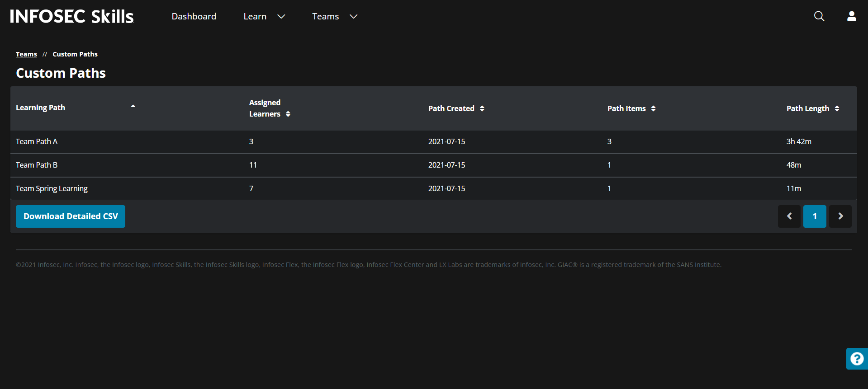Open the search magnifier icon
Viewport: 868px width, 389px height.
pyautogui.click(x=819, y=16)
